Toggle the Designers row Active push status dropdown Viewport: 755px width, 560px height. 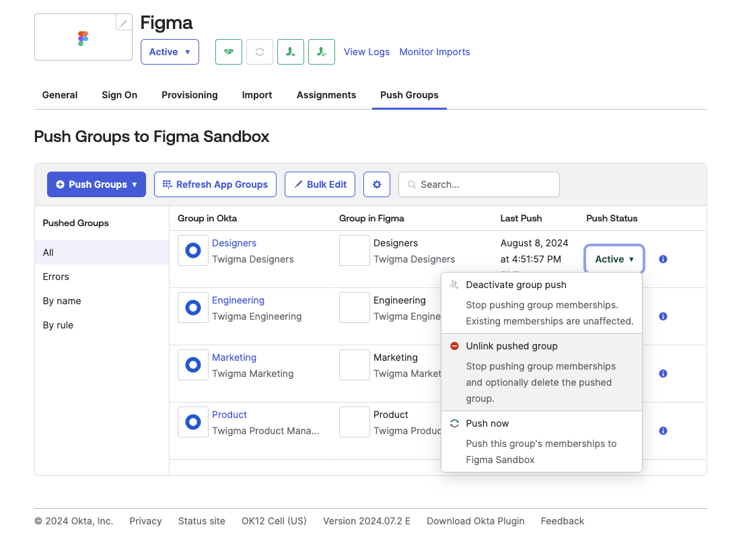pyautogui.click(x=614, y=259)
